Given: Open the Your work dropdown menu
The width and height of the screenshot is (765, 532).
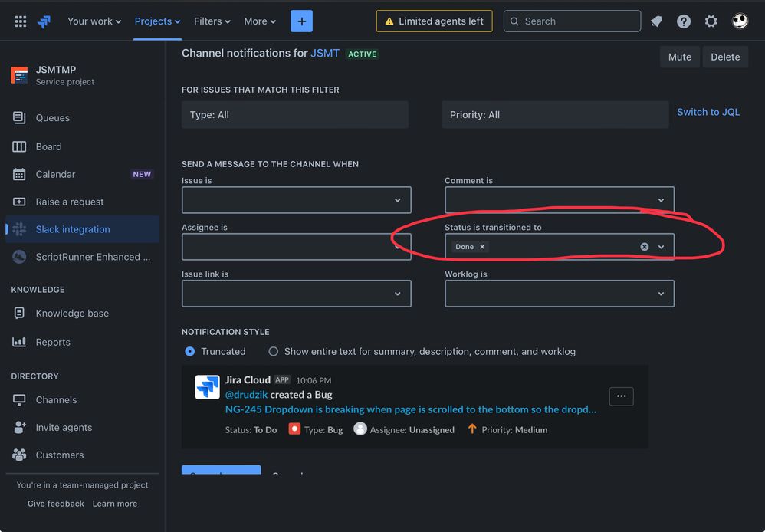Looking at the screenshot, I should click(94, 21).
